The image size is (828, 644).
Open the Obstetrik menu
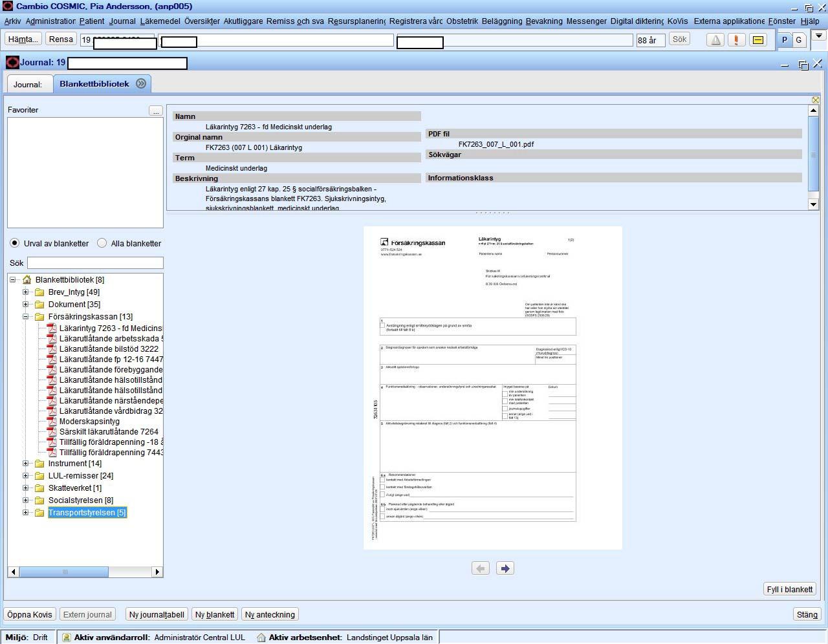point(462,21)
